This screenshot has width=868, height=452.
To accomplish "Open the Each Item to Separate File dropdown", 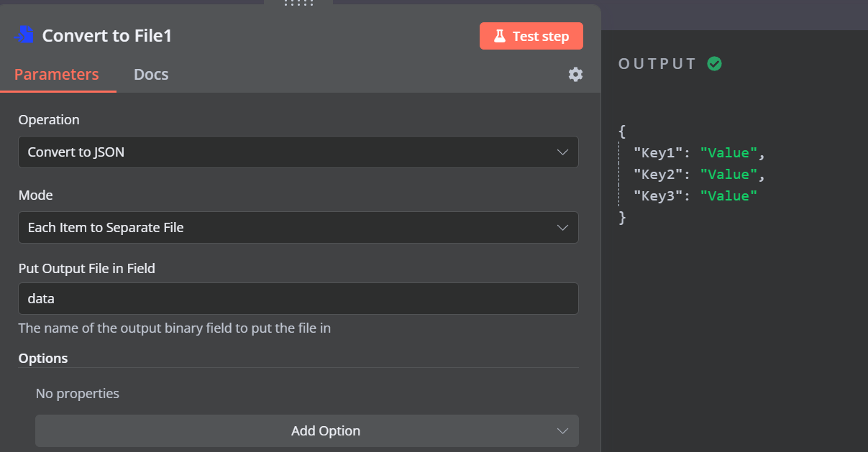I will coord(298,227).
